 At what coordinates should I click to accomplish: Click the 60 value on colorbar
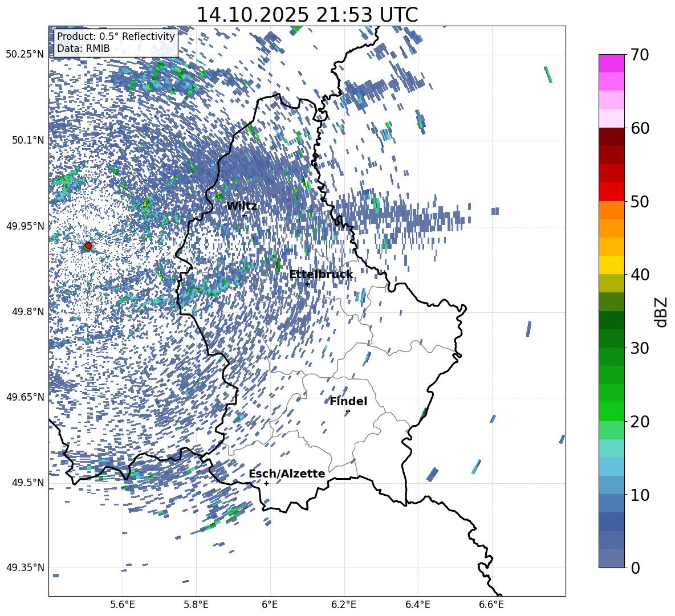[x=640, y=128]
